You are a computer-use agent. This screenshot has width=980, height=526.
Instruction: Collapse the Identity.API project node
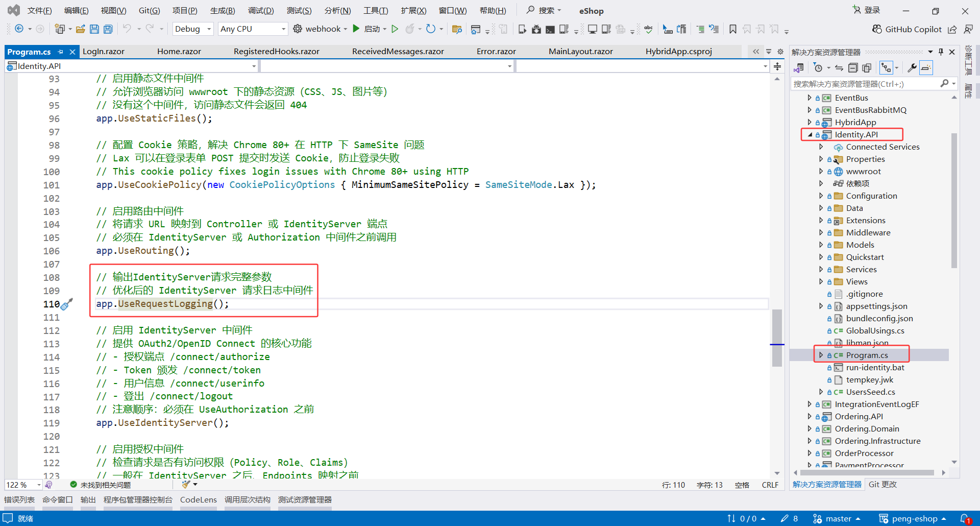click(810, 135)
